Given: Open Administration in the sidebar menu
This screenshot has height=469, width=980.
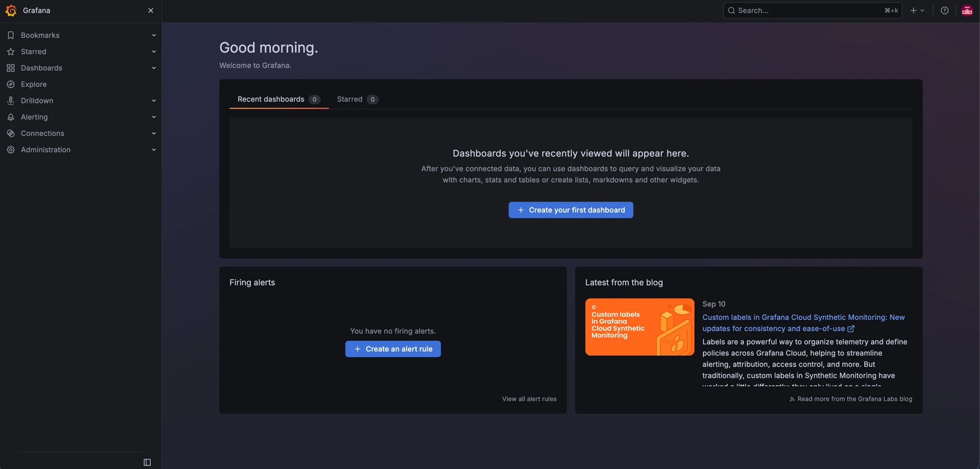Looking at the screenshot, I should click(46, 150).
